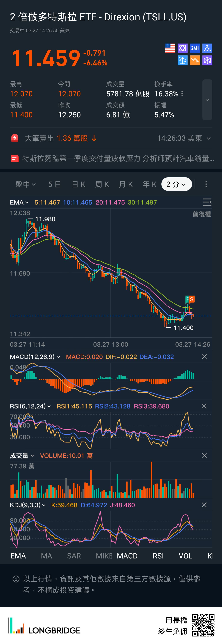Tap the orange downtrend arrow icon

pos(195,61)
